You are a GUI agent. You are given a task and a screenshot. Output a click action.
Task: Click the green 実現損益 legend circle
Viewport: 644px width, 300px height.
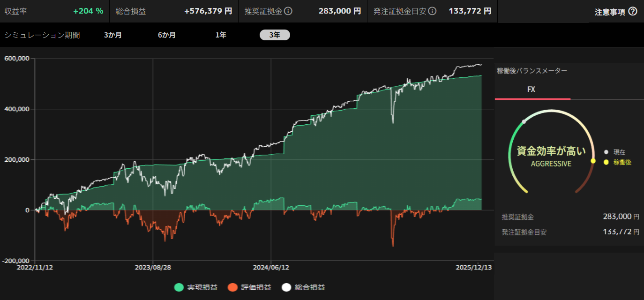pos(179,287)
